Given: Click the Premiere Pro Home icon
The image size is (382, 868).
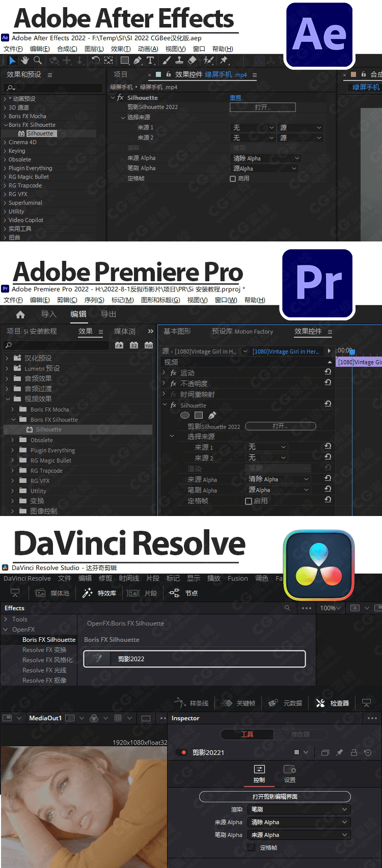Looking at the screenshot, I should point(20,314).
